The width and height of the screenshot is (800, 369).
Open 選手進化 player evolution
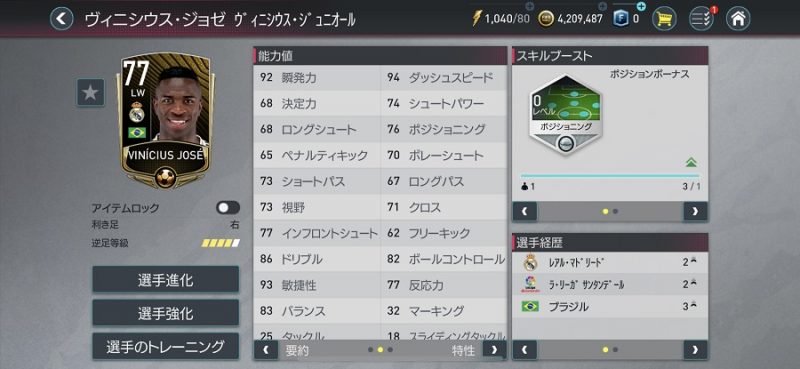(x=165, y=280)
